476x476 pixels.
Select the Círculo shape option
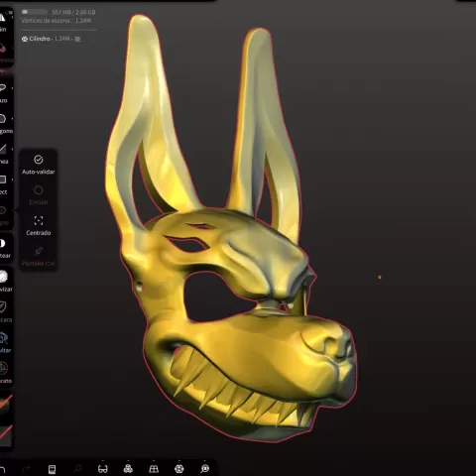pos(38,195)
